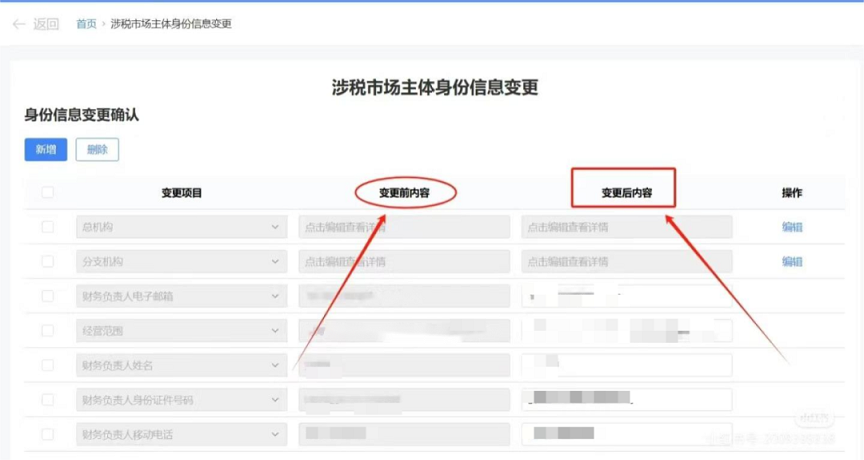
Task: Click 编辑 link for 分支机构 row
Action: 792,262
